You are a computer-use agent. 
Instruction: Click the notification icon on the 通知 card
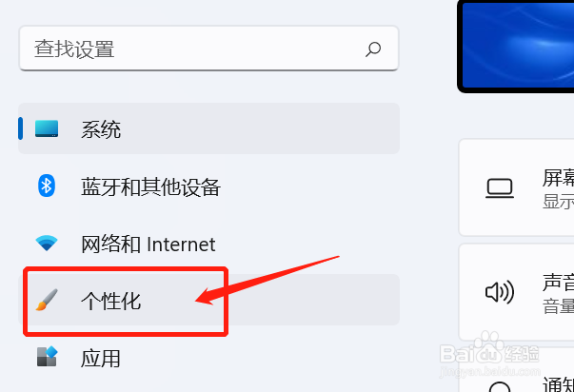500,387
